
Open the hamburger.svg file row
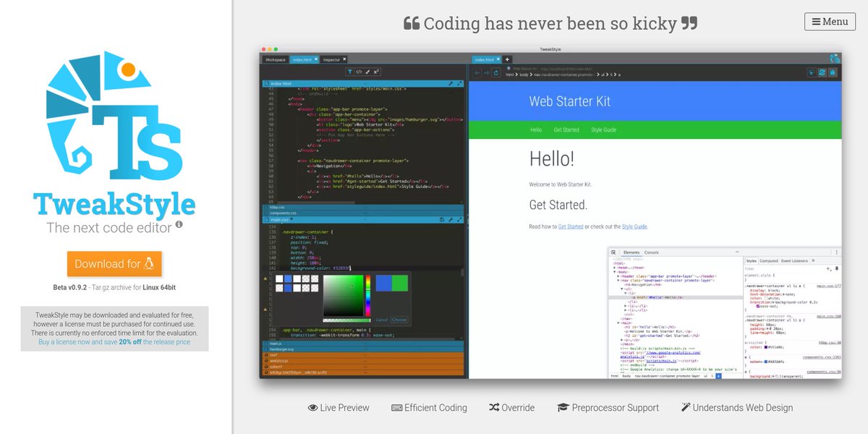point(362,349)
